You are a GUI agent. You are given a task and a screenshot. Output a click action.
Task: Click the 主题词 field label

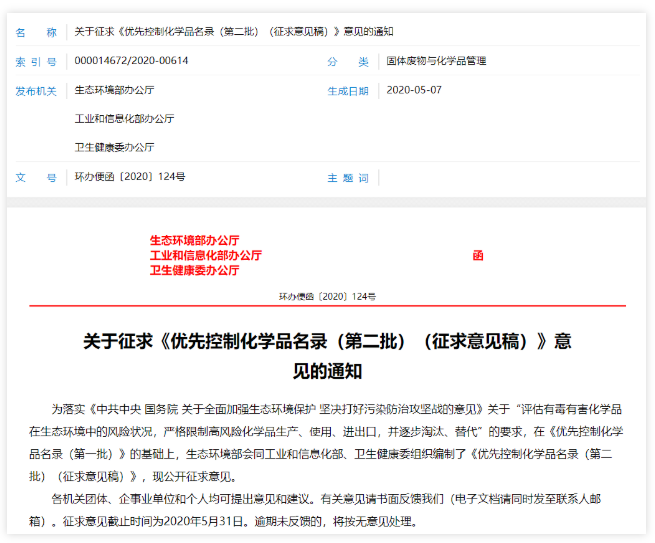pos(348,178)
